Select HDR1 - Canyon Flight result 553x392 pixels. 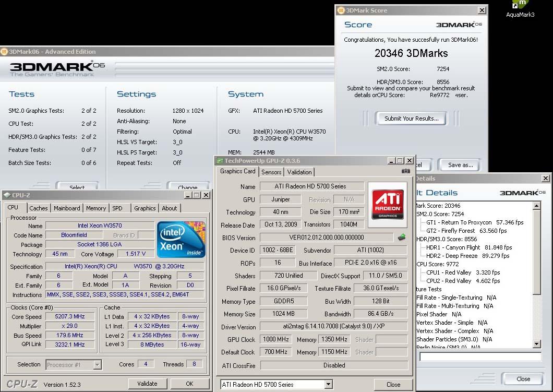coord(469,247)
